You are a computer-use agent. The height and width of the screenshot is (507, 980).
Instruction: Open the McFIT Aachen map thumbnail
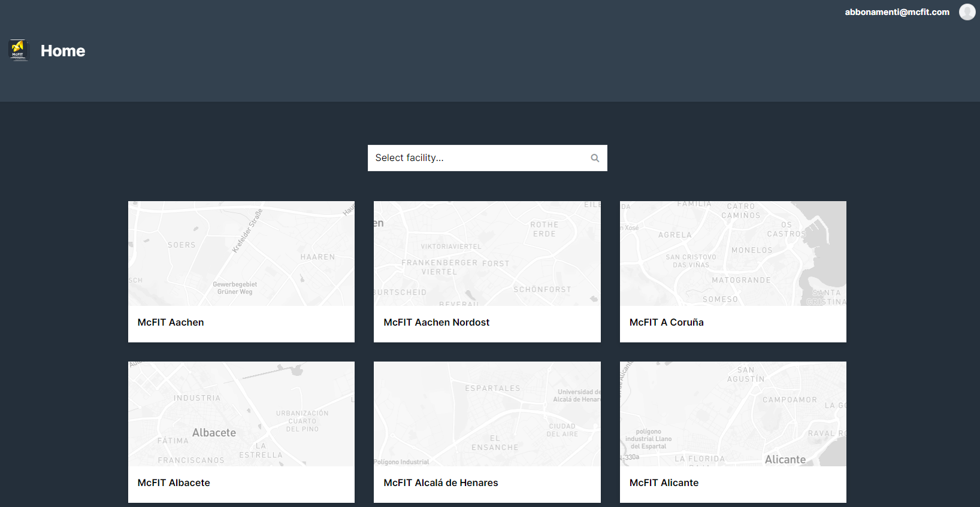[x=241, y=253]
